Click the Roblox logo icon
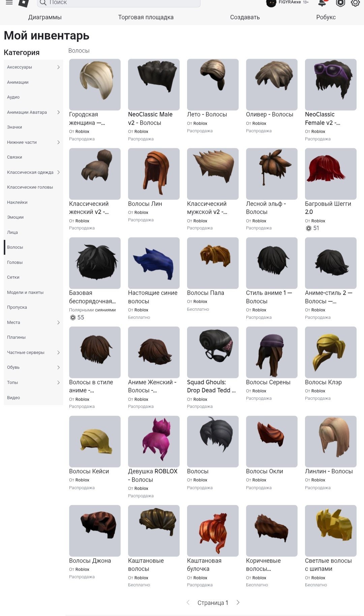The image size is (364, 616). 24,3
